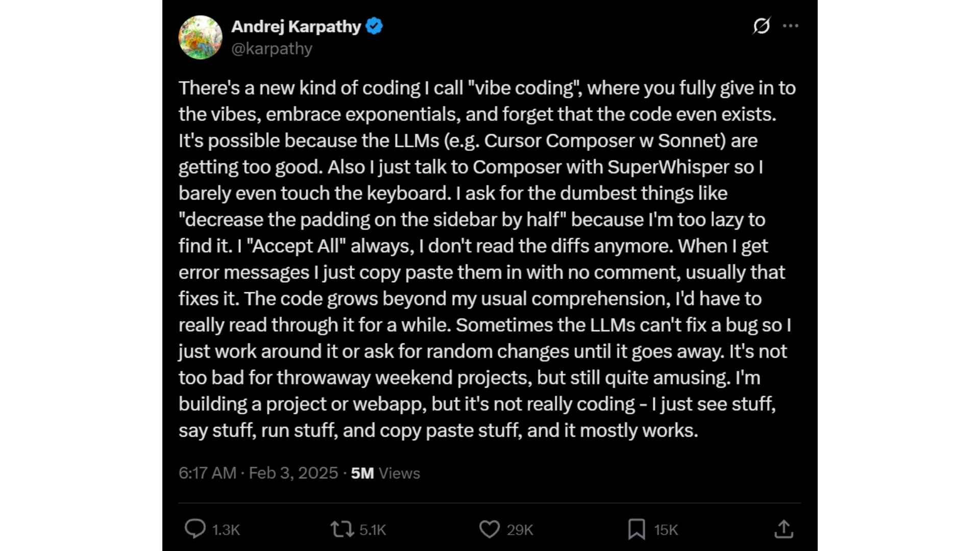This screenshot has width=980, height=551.
Task: Open the three-dot More options menu
Action: (790, 26)
